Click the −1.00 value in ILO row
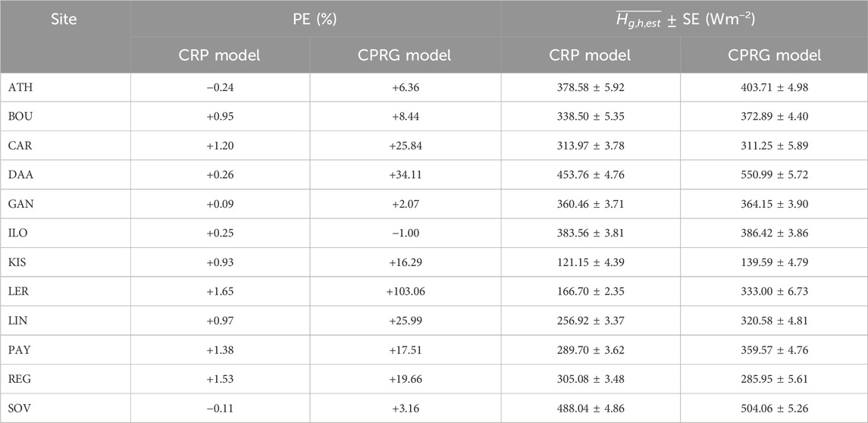The width and height of the screenshot is (868, 423). (x=406, y=233)
